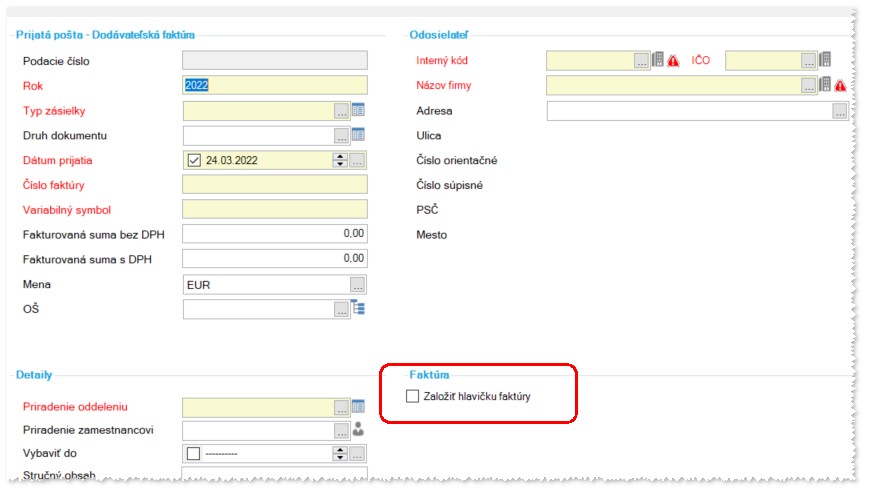Click the table icon beside Priradenie oddeleniu

tap(359, 406)
